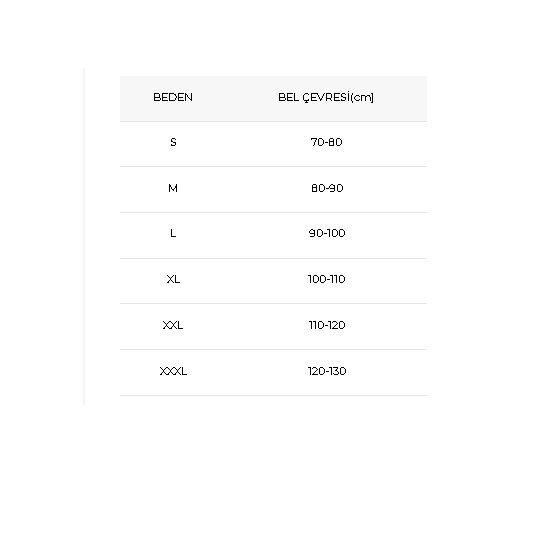Viewport: 559px width, 539px height.
Task: Click the gray header row background between headers
Action: pos(235,98)
